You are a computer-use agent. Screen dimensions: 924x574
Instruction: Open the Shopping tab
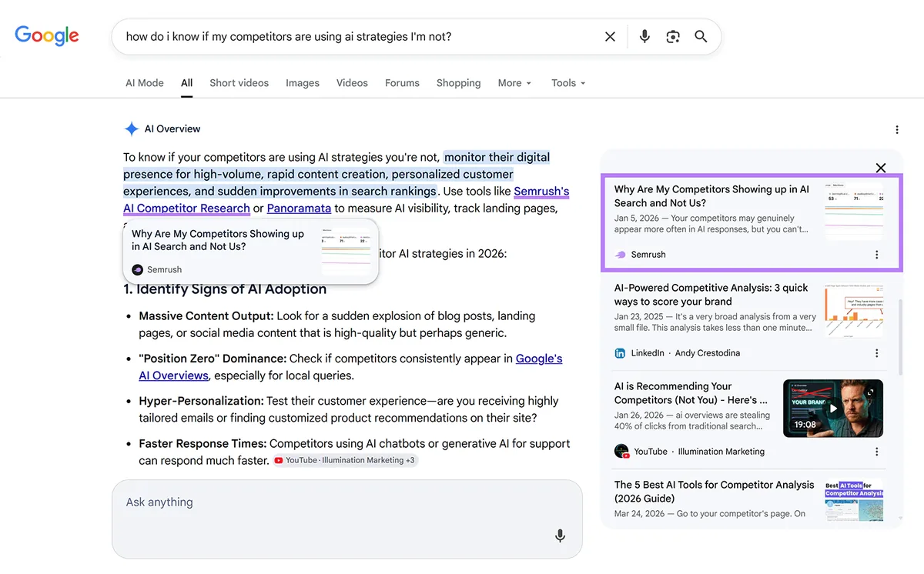point(458,83)
